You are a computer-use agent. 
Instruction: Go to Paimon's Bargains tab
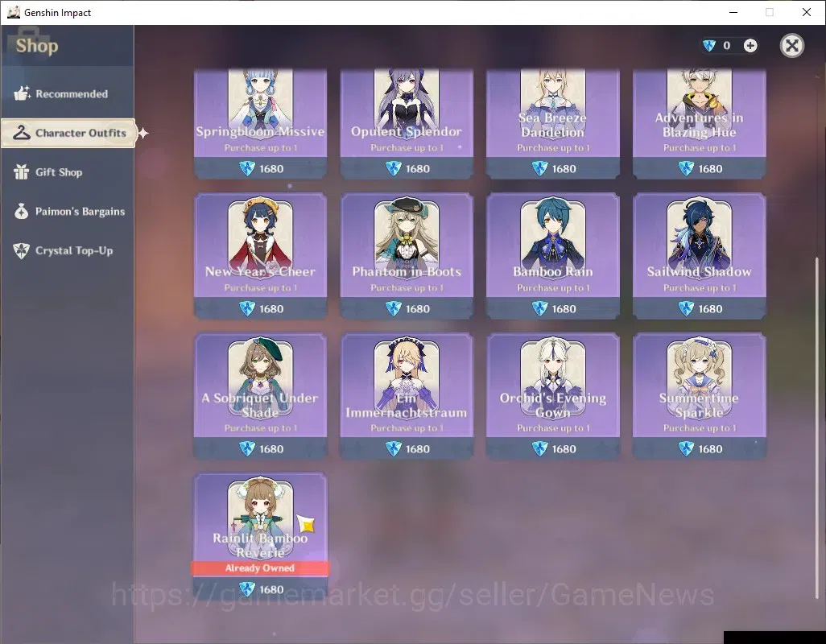68,211
